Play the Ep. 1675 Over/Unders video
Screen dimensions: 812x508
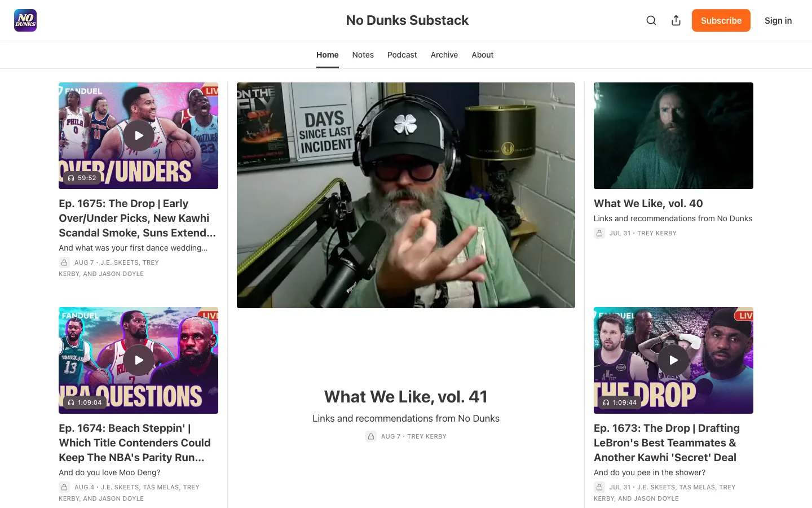tap(139, 135)
